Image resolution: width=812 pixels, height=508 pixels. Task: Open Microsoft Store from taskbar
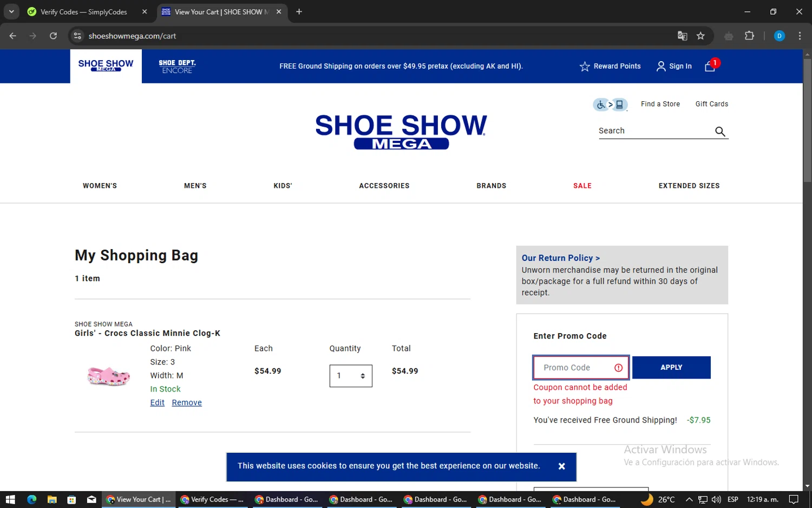pyautogui.click(x=71, y=499)
